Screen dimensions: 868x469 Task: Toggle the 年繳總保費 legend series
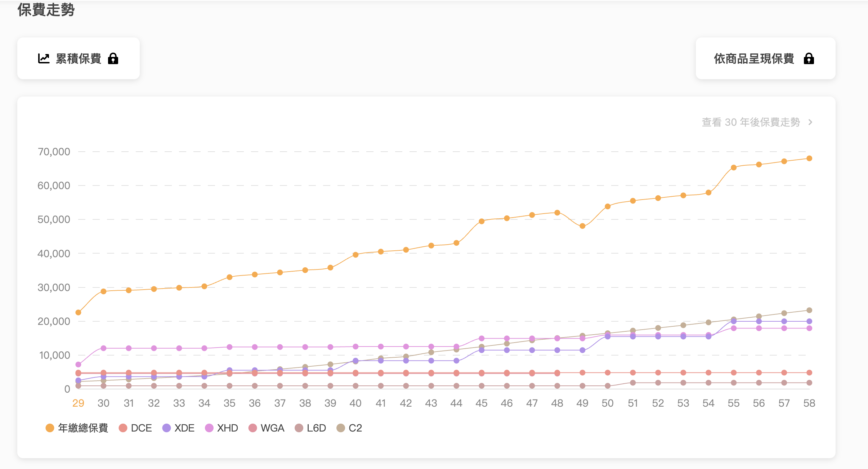83,428
